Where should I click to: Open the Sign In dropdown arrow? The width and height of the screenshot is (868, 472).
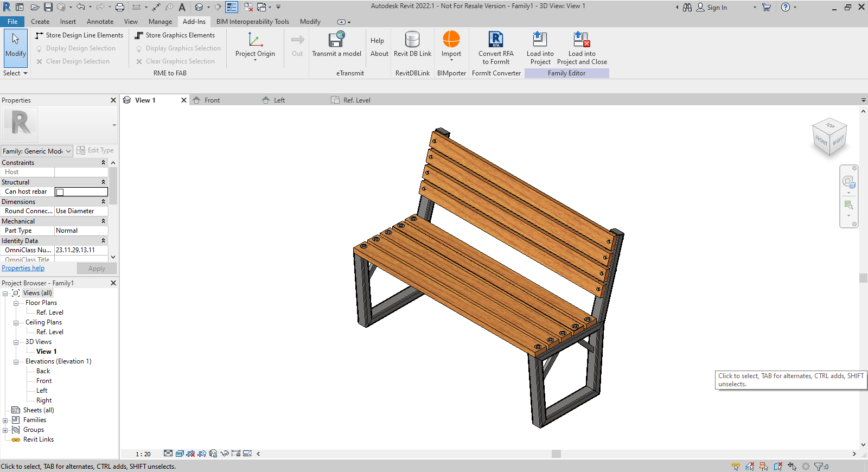754,8
